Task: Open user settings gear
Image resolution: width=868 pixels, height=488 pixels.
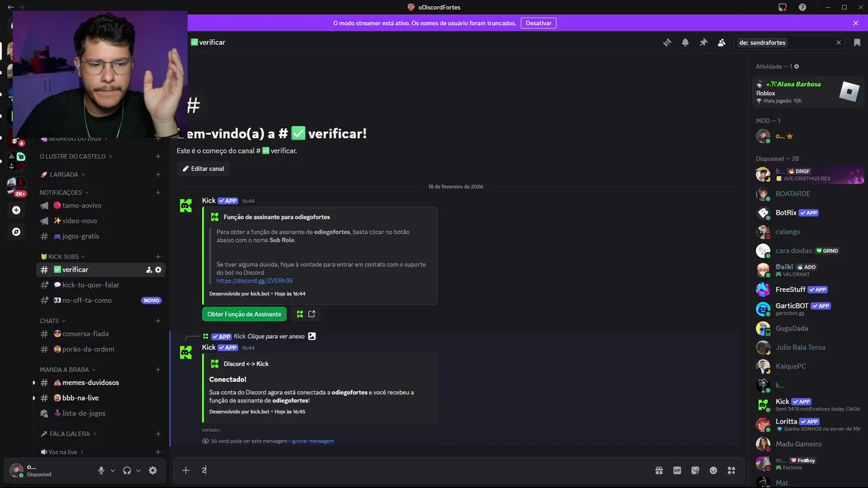Action: [x=153, y=470]
